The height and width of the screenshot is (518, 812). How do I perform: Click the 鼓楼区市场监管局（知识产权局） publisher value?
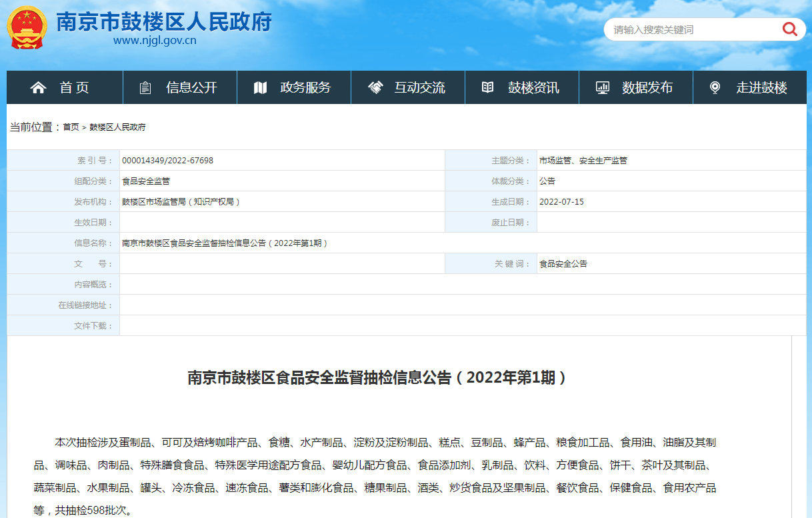click(181, 202)
